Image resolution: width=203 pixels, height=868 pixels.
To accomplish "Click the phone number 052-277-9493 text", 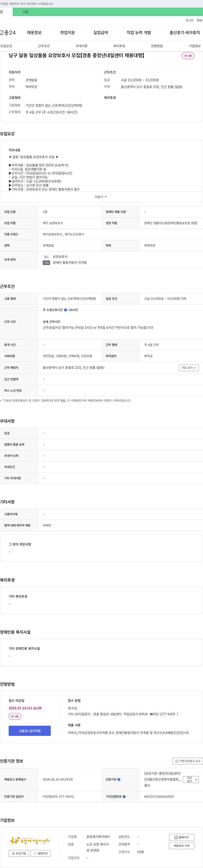I will 164,714.
